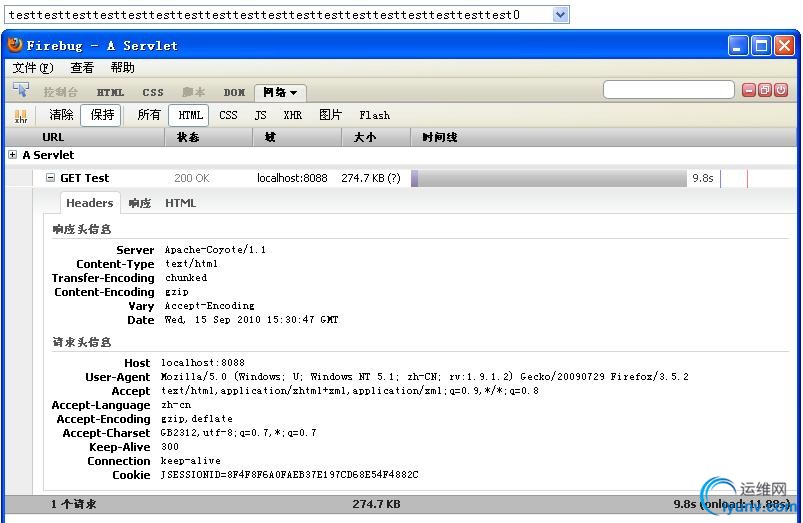Screen dimensions: 803x523
Task: Select the HTML network filter
Action: click(189, 115)
